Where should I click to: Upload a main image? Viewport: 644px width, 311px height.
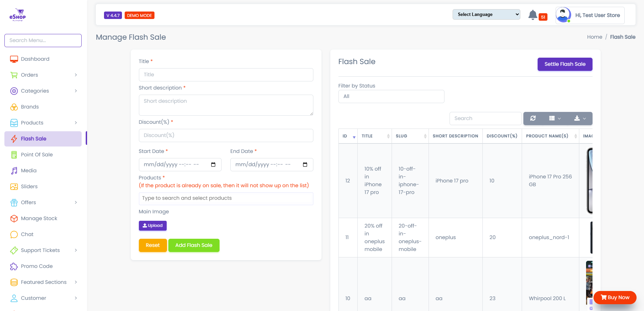[x=152, y=226]
